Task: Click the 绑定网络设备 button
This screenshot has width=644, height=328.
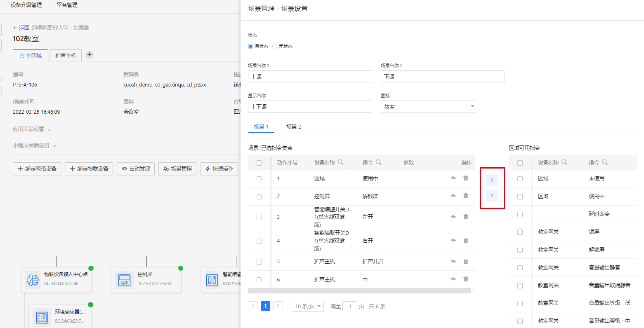Action: point(37,169)
